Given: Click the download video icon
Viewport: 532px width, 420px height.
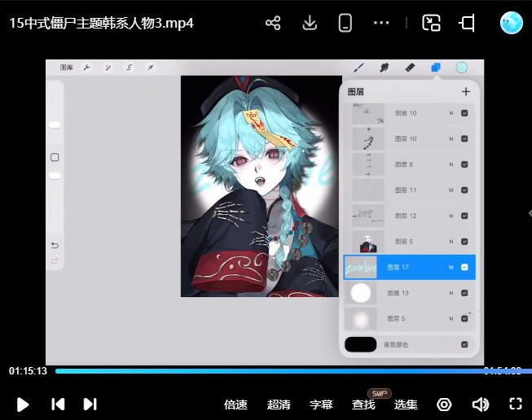Looking at the screenshot, I should click(x=310, y=23).
